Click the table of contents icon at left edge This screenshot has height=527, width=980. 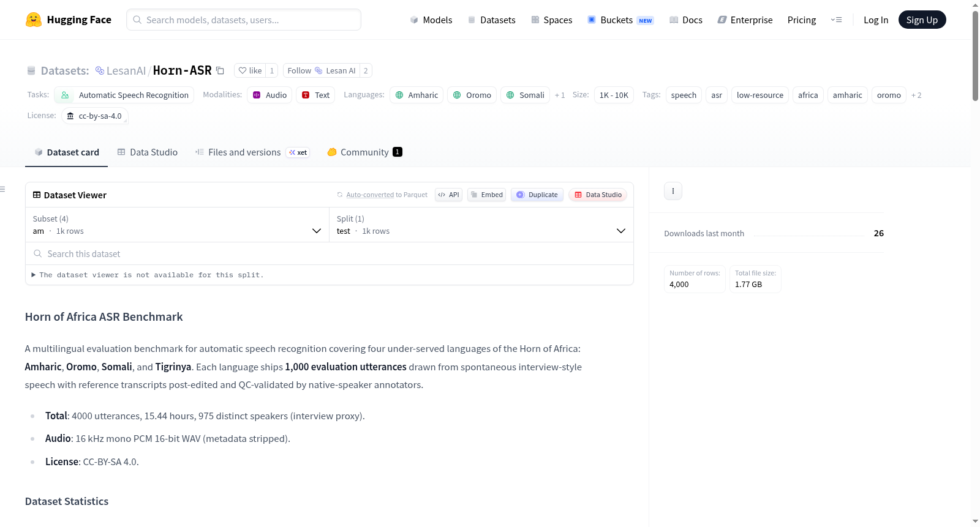pos(2,189)
